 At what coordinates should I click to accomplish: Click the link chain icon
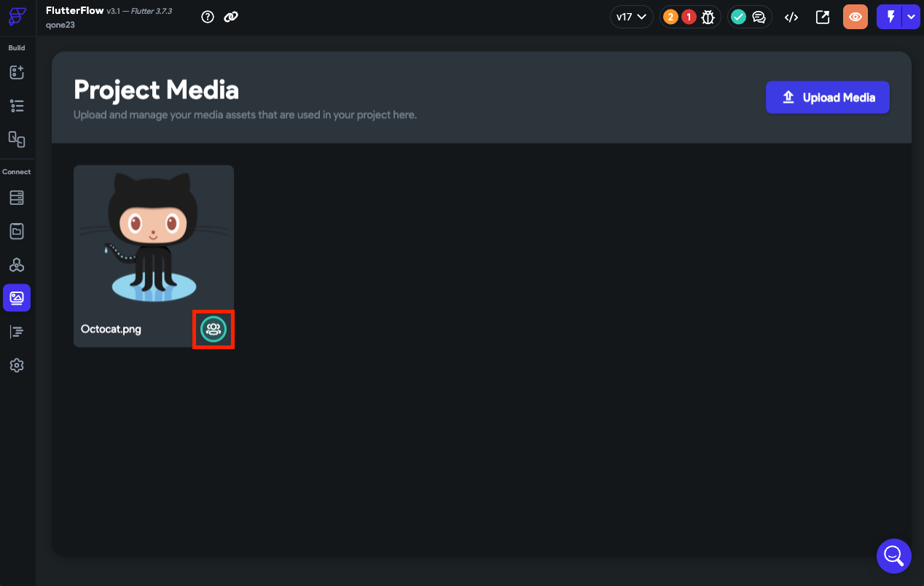[231, 17]
